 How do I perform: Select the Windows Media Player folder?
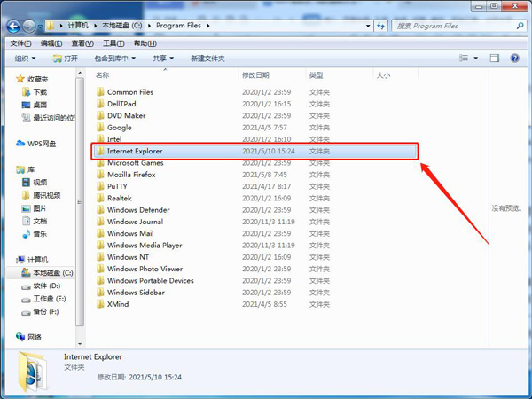(x=139, y=245)
